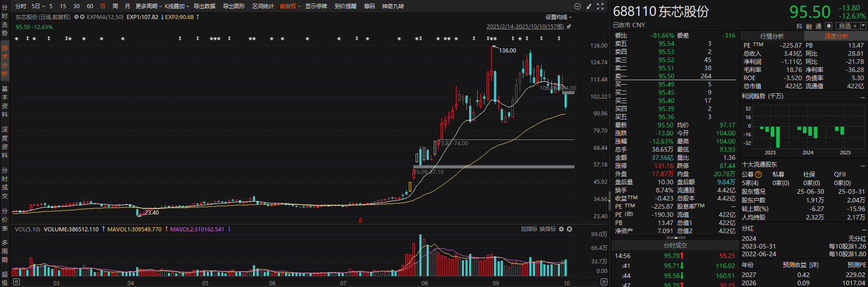This screenshot has width=868, height=287.
Task: Open EXPMA indicator settings gear
Action: (76, 17)
